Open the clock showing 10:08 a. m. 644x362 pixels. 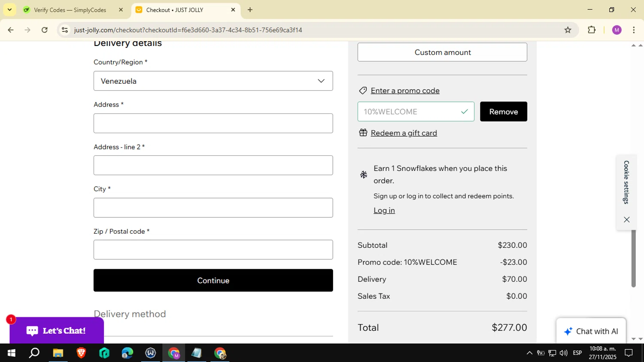[x=603, y=353]
